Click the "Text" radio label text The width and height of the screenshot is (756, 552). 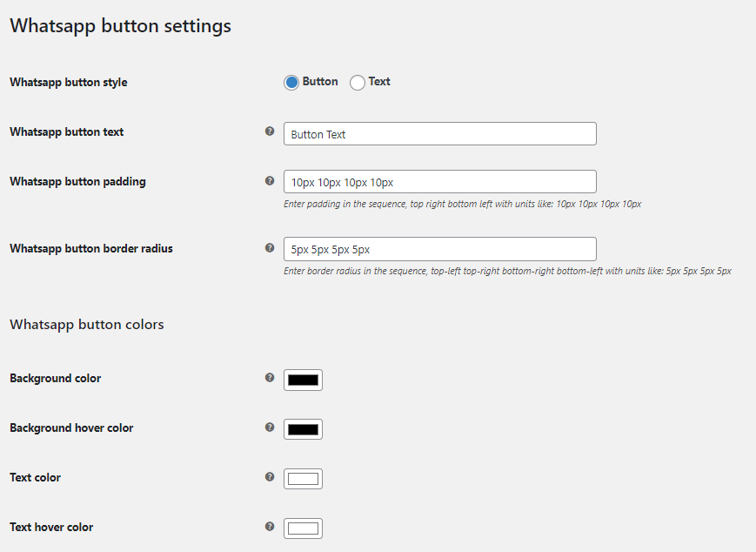(x=379, y=82)
